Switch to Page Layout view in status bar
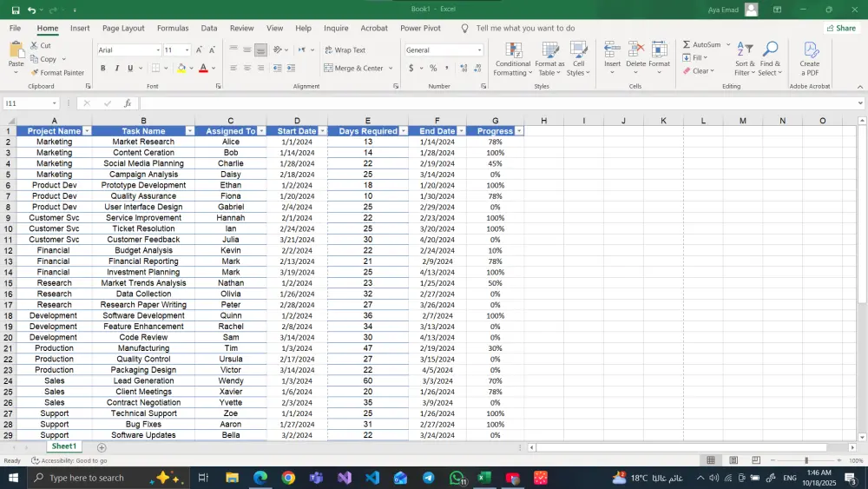Image resolution: width=868 pixels, height=489 pixels. click(733, 460)
